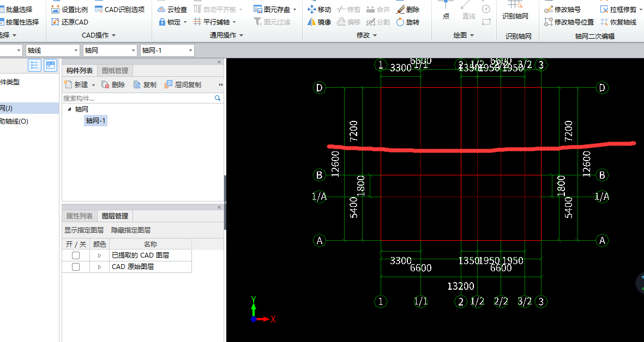Click the search magnifier in component search
The image size is (644, 342).
point(218,98)
